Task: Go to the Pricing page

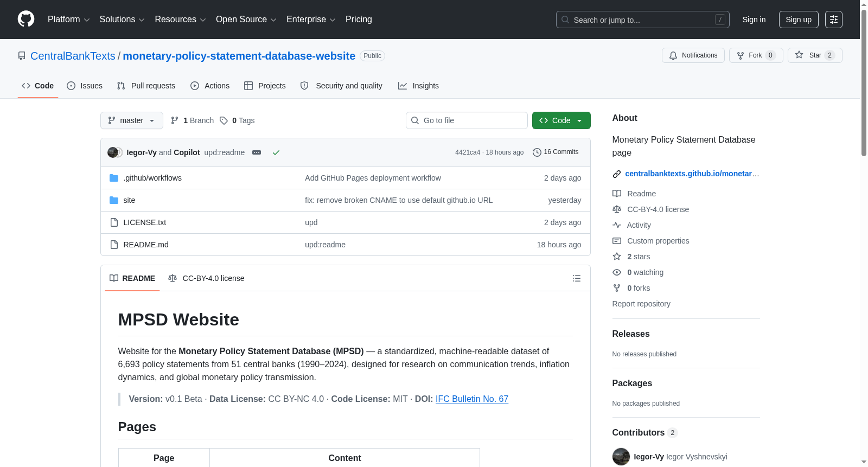Action: point(359,20)
